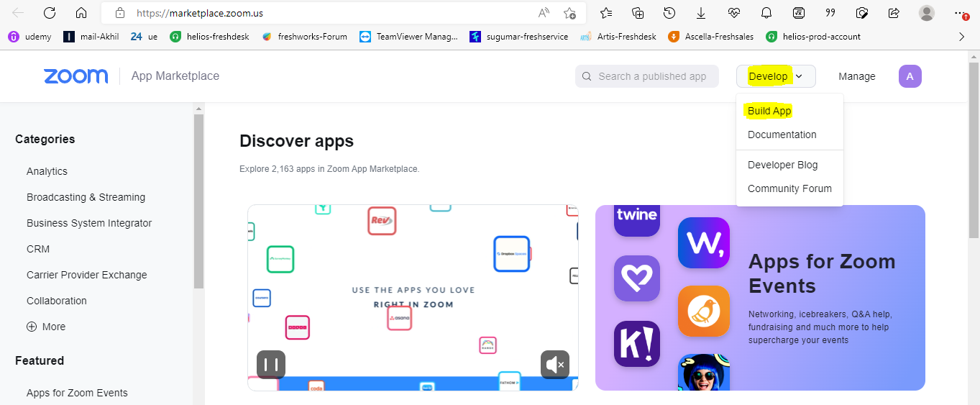The image size is (980, 405).
Task: Add this page to favorites star
Action: tap(569, 13)
